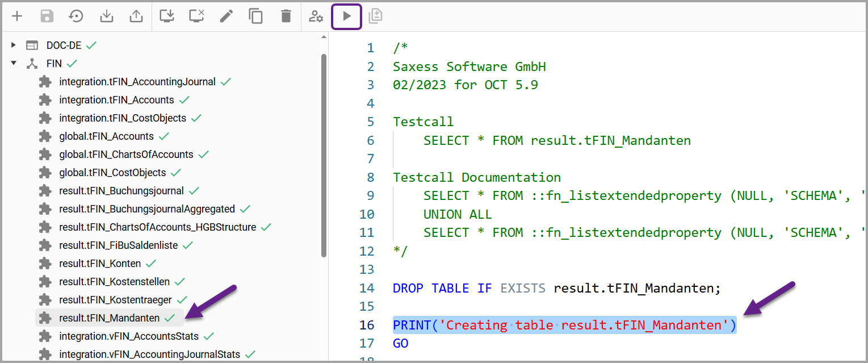The image size is (868, 363).
Task: Click the trash delete icon
Action: (286, 16)
